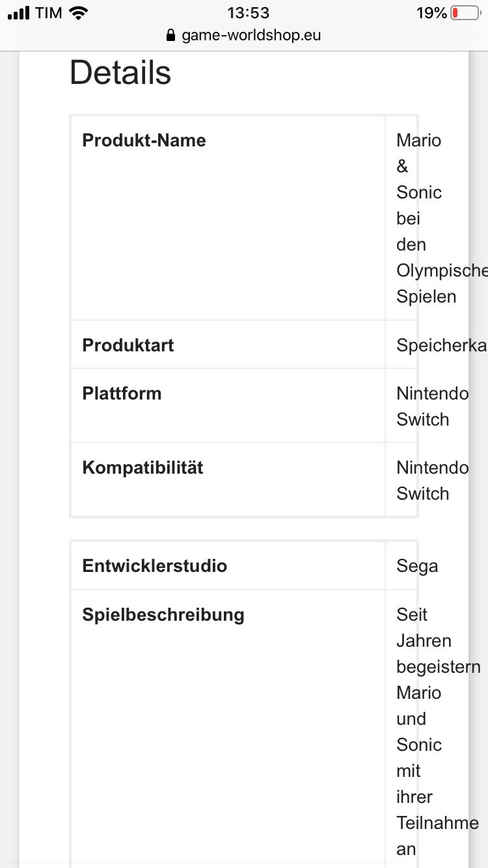Click the Details heading
Image resolution: width=488 pixels, height=868 pixels.
click(120, 73)
